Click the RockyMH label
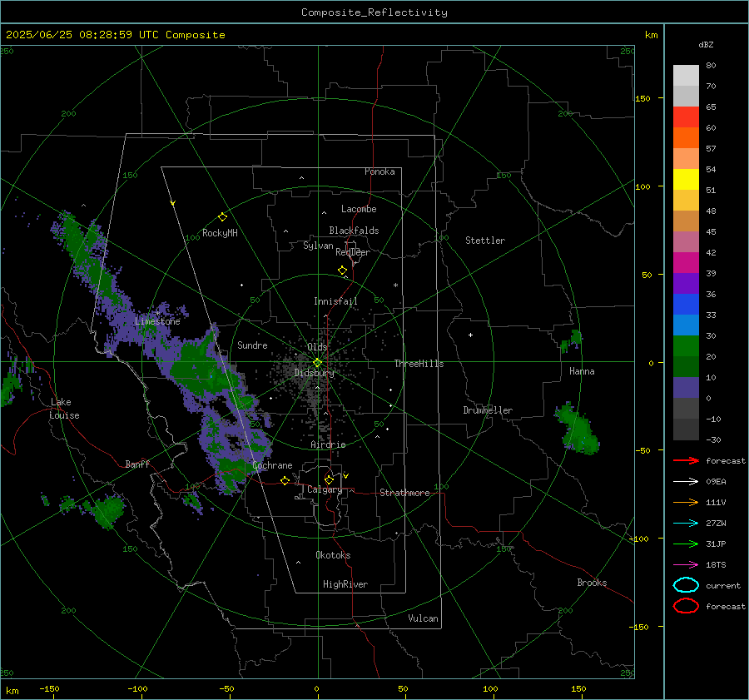Image resolution: width=749 pixels, height=700 pixels. tap(220, 233)
